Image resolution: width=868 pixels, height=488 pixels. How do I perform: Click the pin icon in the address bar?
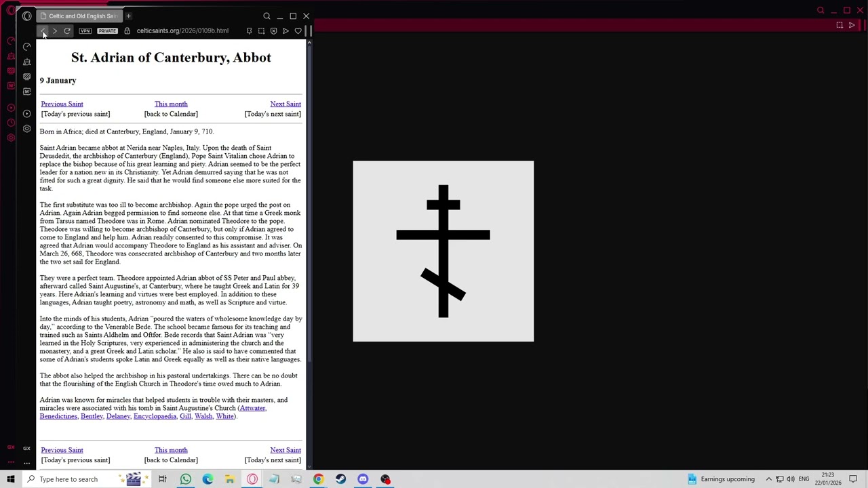[249, 30]
